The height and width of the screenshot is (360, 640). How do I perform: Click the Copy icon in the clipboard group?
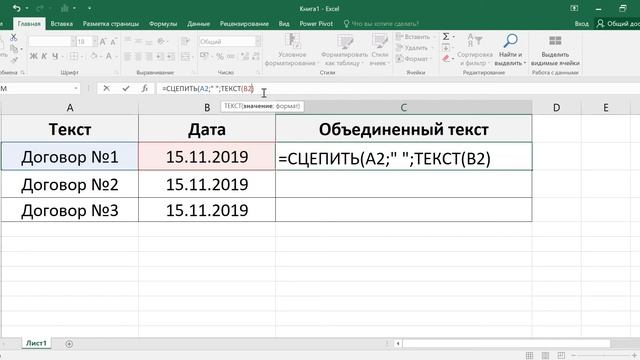[13, 49]
